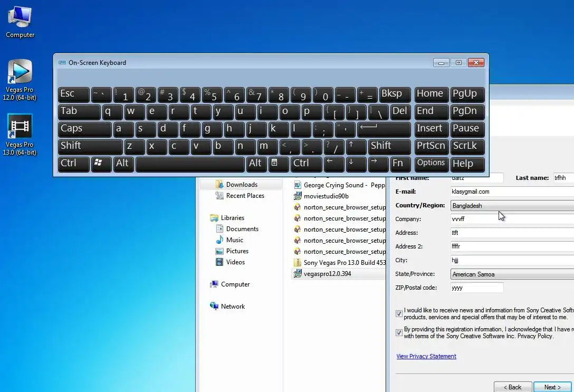Open State/Province dropdown showing American Samoa

pos(512,274)
